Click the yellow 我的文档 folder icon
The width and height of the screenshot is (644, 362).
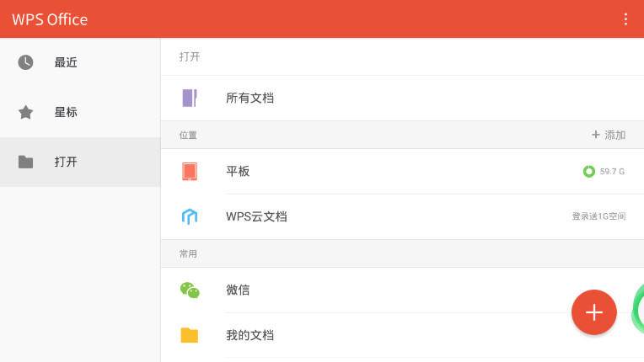pos(190,335)
